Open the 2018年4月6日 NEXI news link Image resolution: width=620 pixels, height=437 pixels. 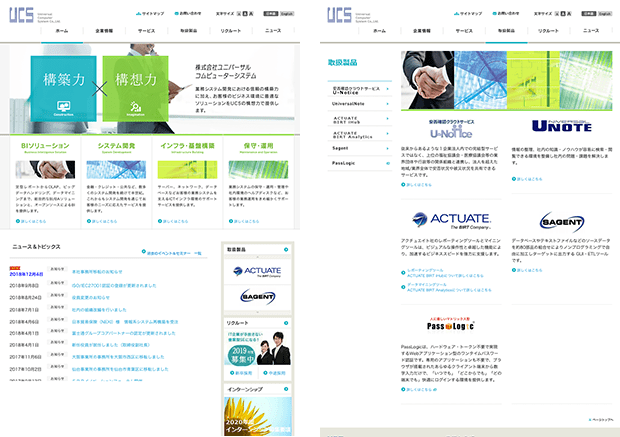point(125,322)
